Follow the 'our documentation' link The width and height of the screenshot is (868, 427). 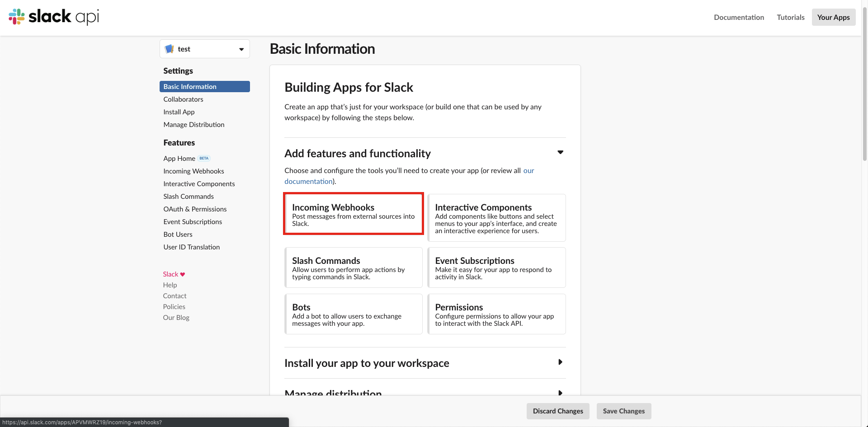pos(308,181)
